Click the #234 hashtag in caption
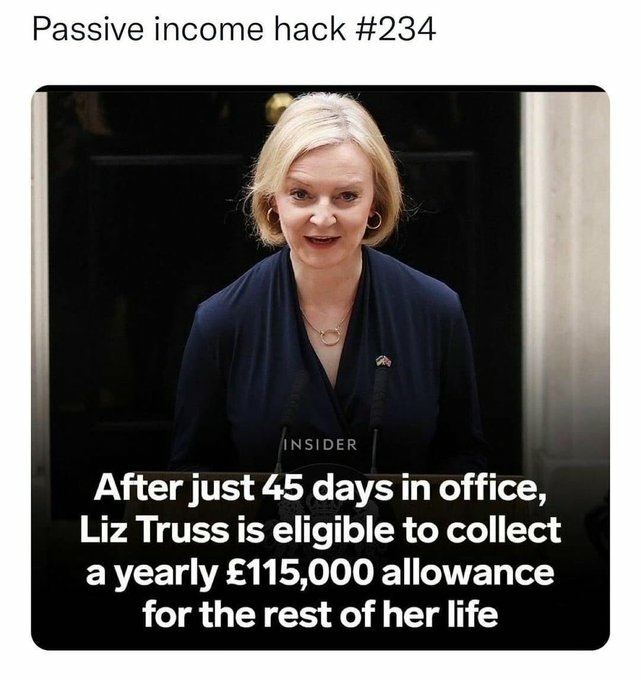Screen dimensions: 641x680 pyautogui.click(x=396, y=29)
